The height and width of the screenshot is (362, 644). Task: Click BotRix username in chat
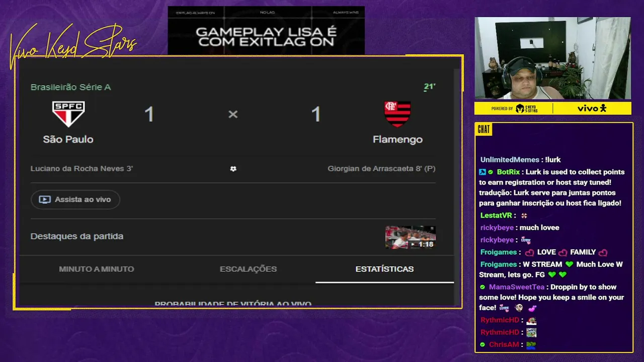coord(508,172)
